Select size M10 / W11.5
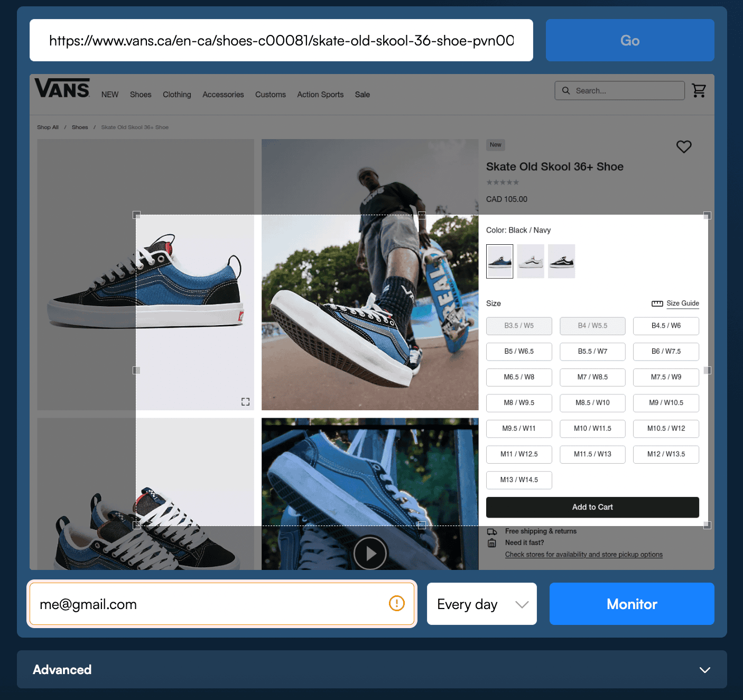Screen dimensions: 743x700 point(592,429)
